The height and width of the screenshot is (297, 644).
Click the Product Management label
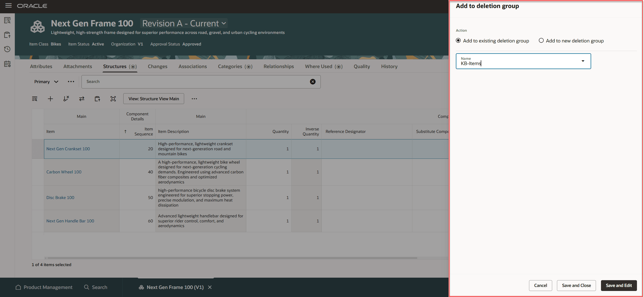pyautogui.click(x=48, y=287)
